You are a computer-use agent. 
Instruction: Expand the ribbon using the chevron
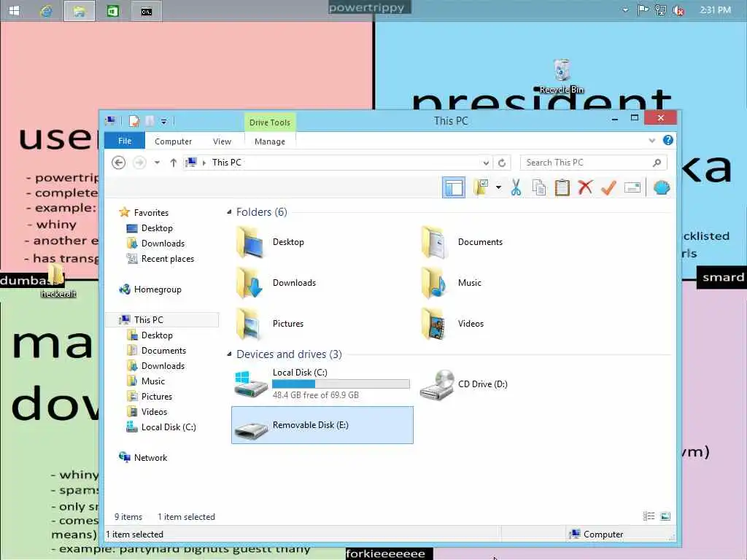[x=651, y=141]
